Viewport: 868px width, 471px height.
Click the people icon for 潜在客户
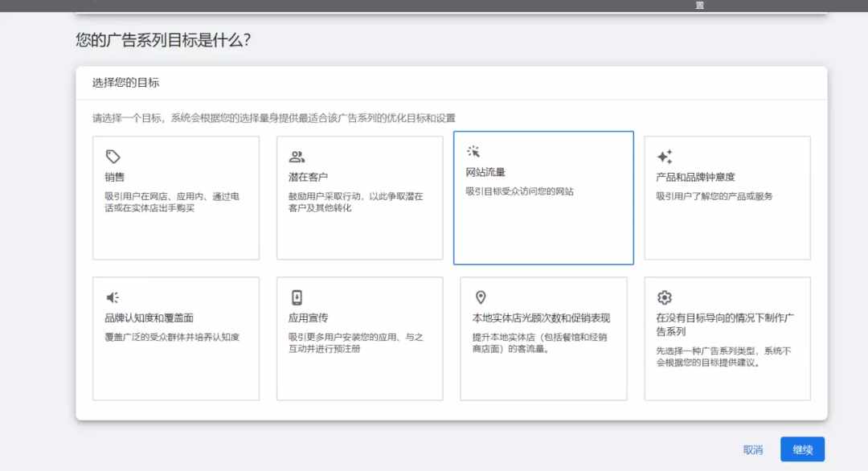point(297,157)
